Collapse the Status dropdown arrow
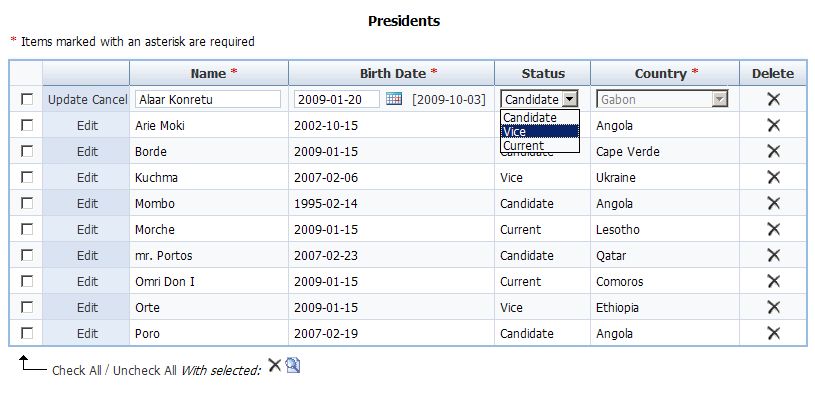 pyautogui.click(x=570, y=99)
